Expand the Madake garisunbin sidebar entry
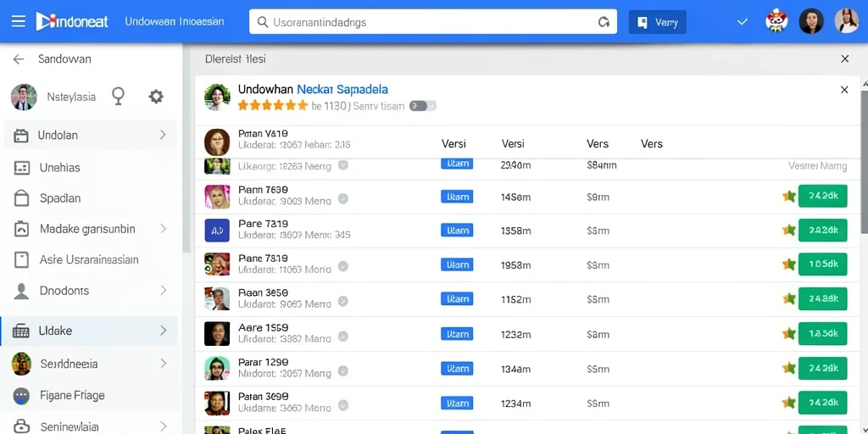868x434 pixels. click(x=164, y=229)
